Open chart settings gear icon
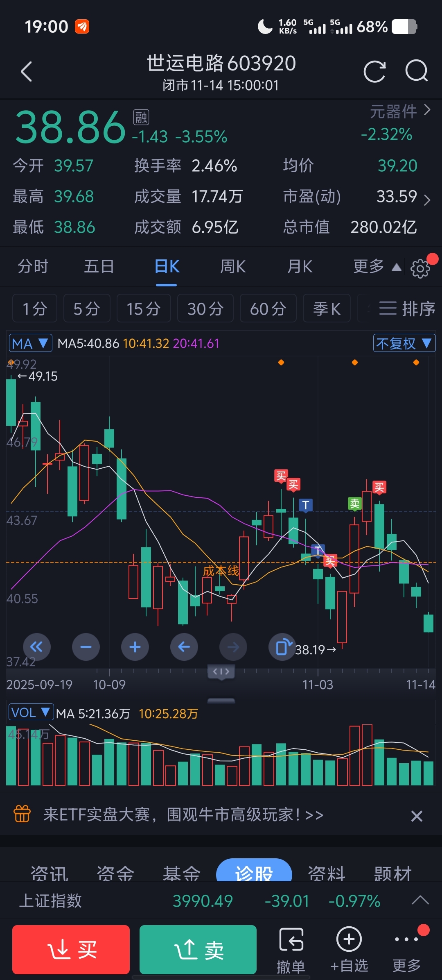 (420, 269)
